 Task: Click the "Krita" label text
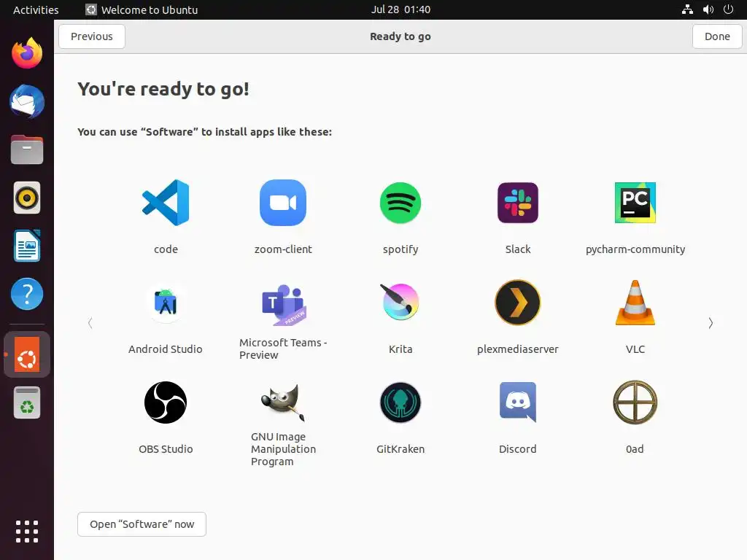point(400,349)
